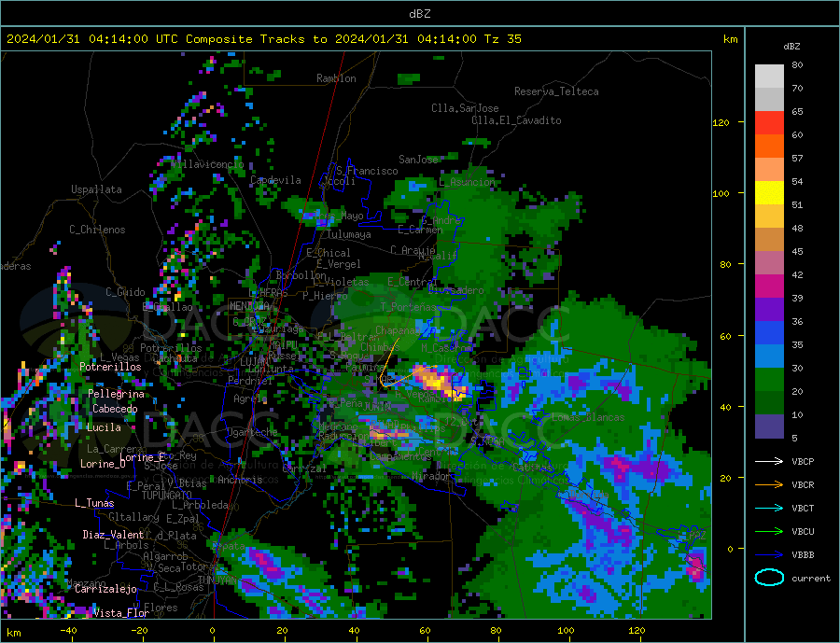
Task: Click the 80 tick on right km axis
Action: click(725, 264)
